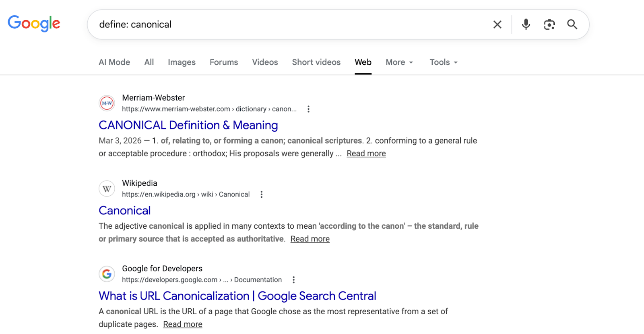Click the 'Mar 3, 2026' date text
Screen dimensions: 644x334
120,141
